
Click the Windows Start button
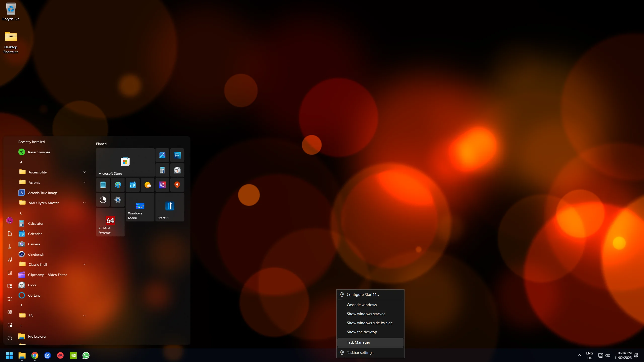tap(9, 355)
